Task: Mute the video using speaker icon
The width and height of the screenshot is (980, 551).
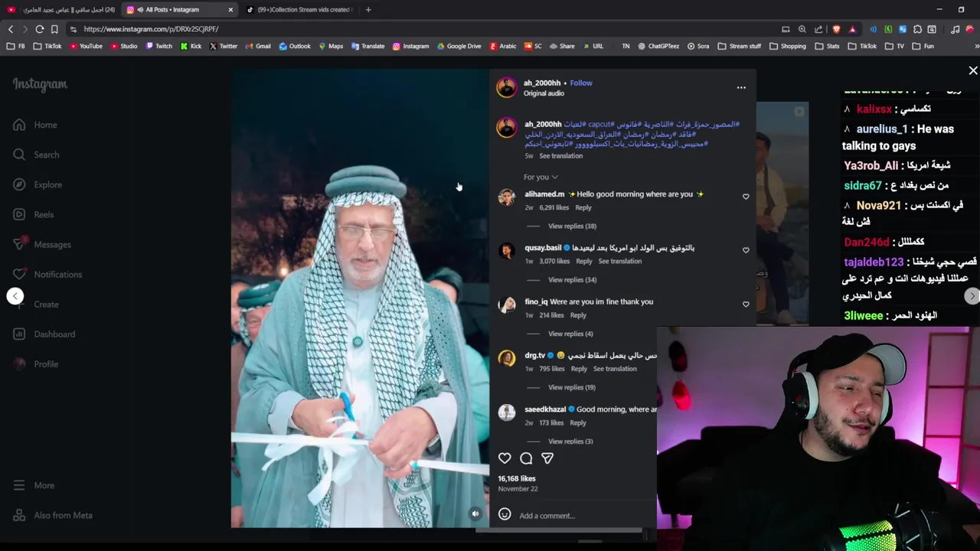Action: click(x=475, y=514)
